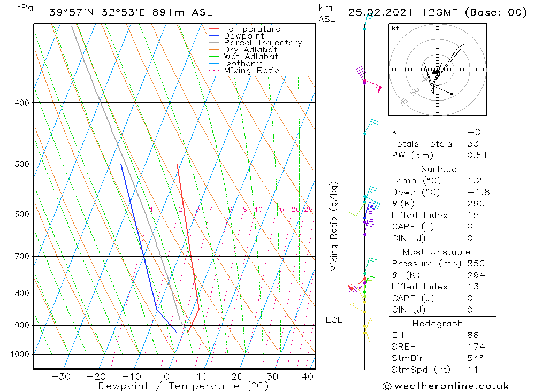Click the hodograph plot

tap(438, 70)
